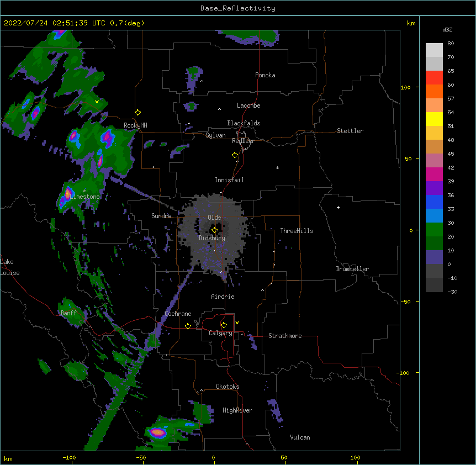Click the yellow radar site marker near Didsbury
Viewport: 476px width, 465px height.
point(214,230)
